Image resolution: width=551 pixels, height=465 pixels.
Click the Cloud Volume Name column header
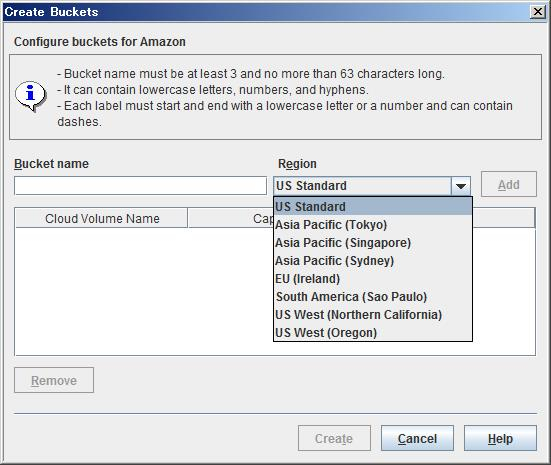pyautogui.click(x=102, y=218)
